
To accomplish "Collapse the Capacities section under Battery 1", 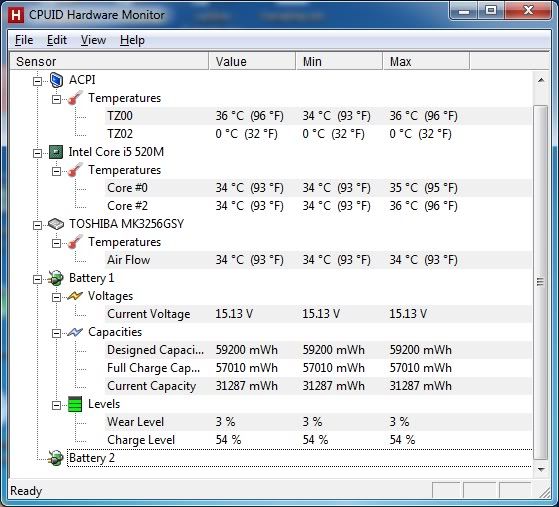I will (56, 333).
